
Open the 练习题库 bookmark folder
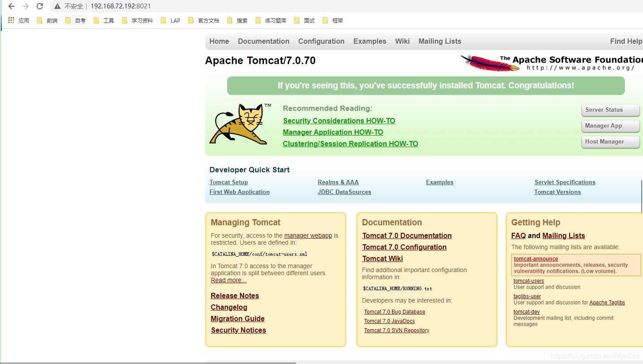tap(271, 20)
